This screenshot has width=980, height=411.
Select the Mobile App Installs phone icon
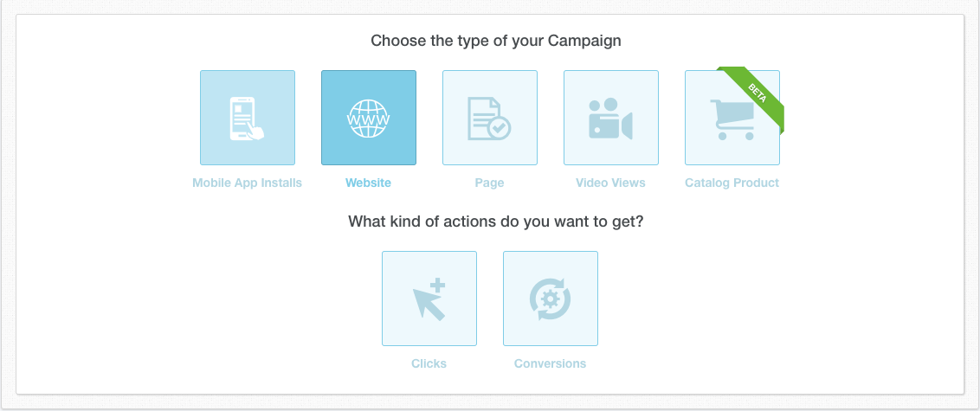tap(248, 118)
